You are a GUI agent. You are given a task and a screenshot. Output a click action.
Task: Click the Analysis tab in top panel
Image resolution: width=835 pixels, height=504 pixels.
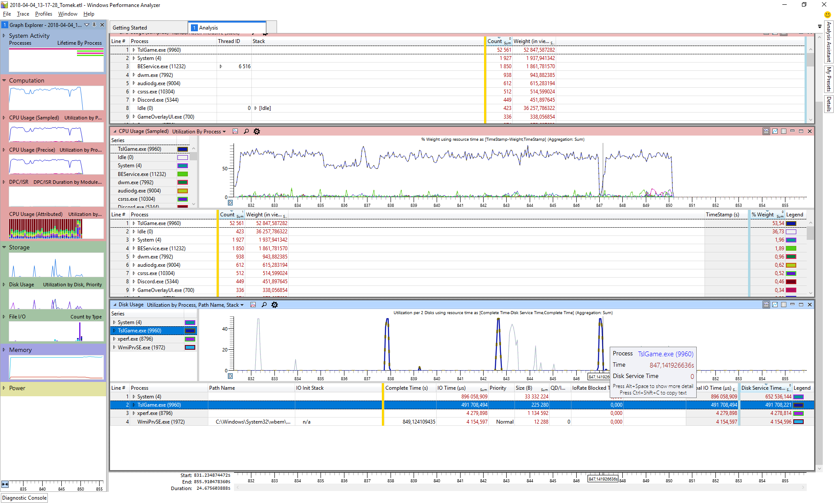pyautogui.click(x=228, y=27)
